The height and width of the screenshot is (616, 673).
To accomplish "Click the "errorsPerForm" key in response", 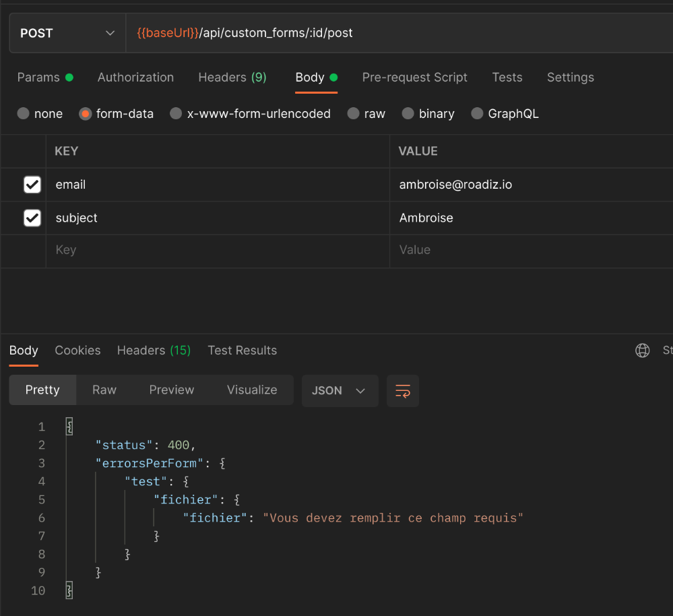I will [150, 463].
